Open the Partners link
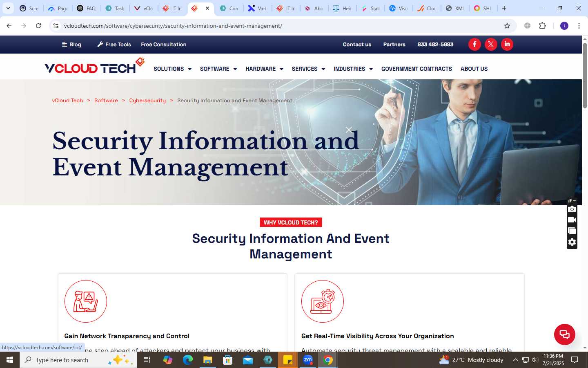This screenshot has width=588, height=368. tap(394, 44)
